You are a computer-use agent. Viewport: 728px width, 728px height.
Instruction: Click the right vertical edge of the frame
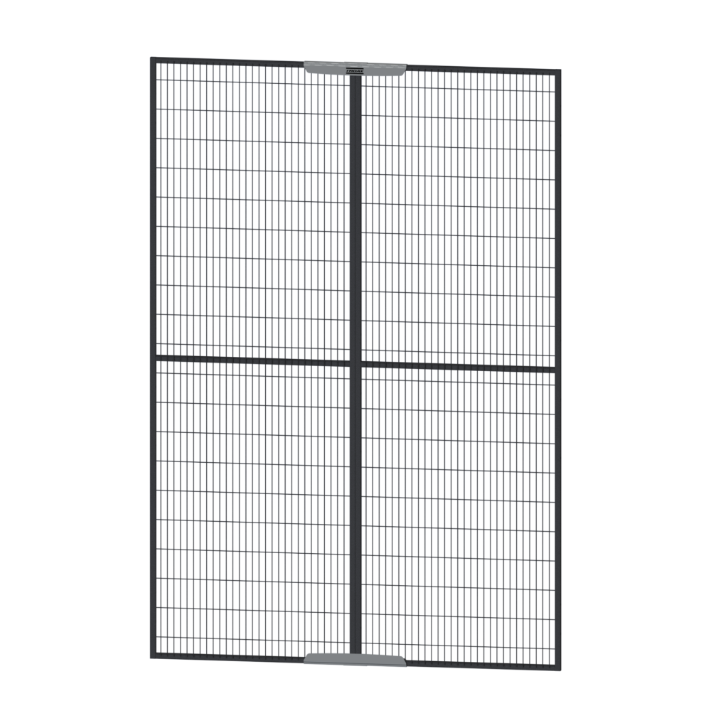[559, 370]
